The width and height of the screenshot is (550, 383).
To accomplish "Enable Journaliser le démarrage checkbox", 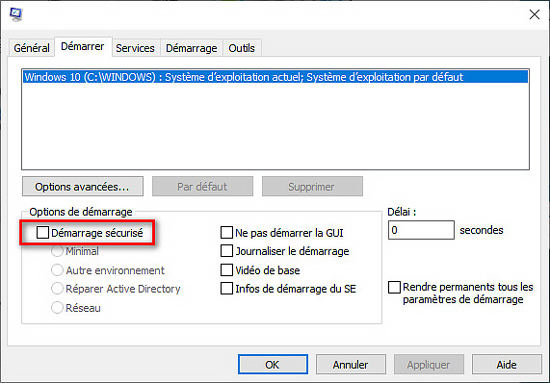I will pyautogui.click(x=227, y=251).
